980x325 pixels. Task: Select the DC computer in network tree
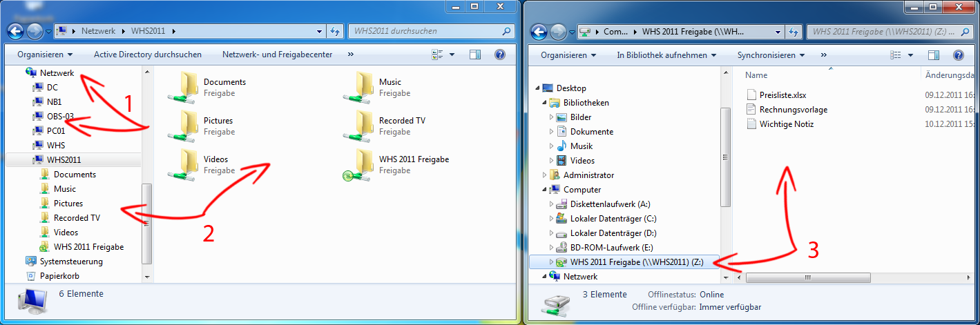[45, 88]
